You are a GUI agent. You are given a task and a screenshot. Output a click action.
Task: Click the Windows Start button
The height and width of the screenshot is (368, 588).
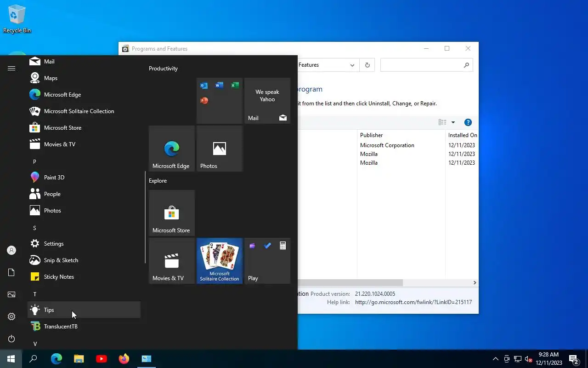point(11,359)
